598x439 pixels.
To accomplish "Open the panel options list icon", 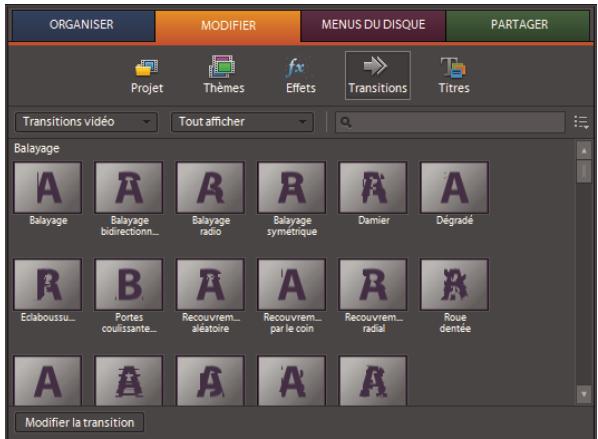I will click(x=582, y=122).
